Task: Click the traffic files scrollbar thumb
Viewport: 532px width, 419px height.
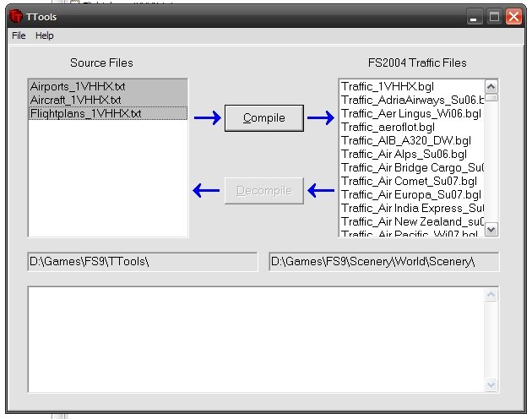Action: 491,97
